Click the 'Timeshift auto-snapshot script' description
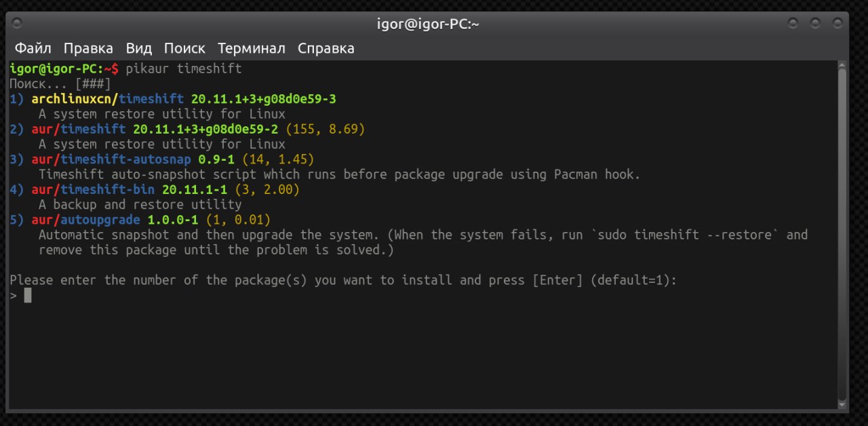The height and width of the screenshot is (426, 868). [339, 174]
